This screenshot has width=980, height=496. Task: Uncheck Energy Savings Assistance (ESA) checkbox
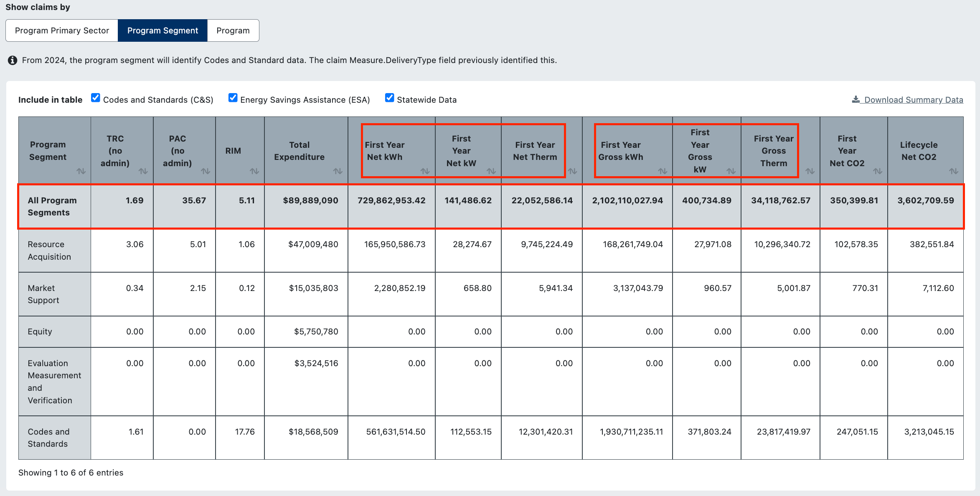click(x=233, y=98)
